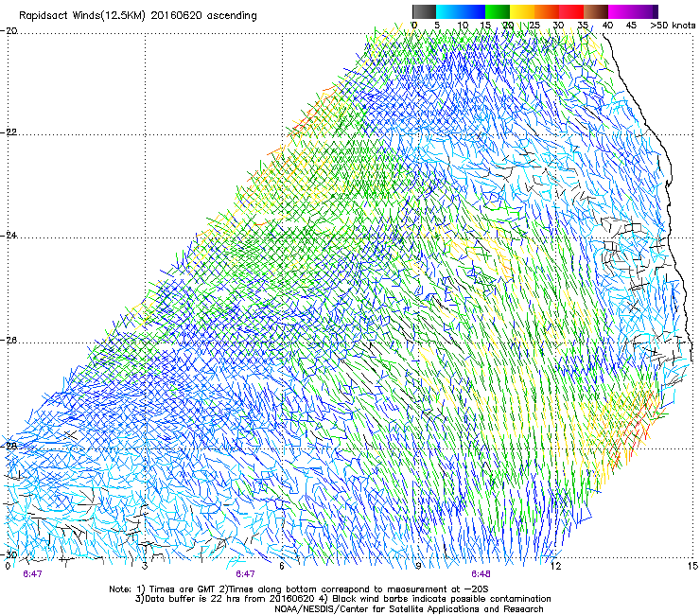Click the '-22' latitude axis label
700x615 pixels.
[x=9, y=132]
